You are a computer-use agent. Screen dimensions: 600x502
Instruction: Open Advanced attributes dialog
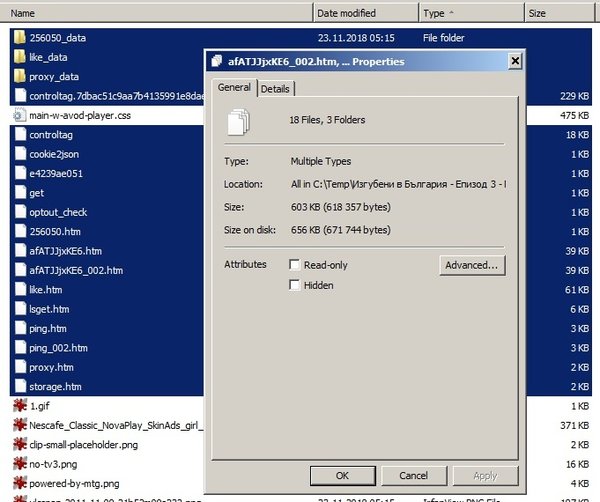pos(472,265)
